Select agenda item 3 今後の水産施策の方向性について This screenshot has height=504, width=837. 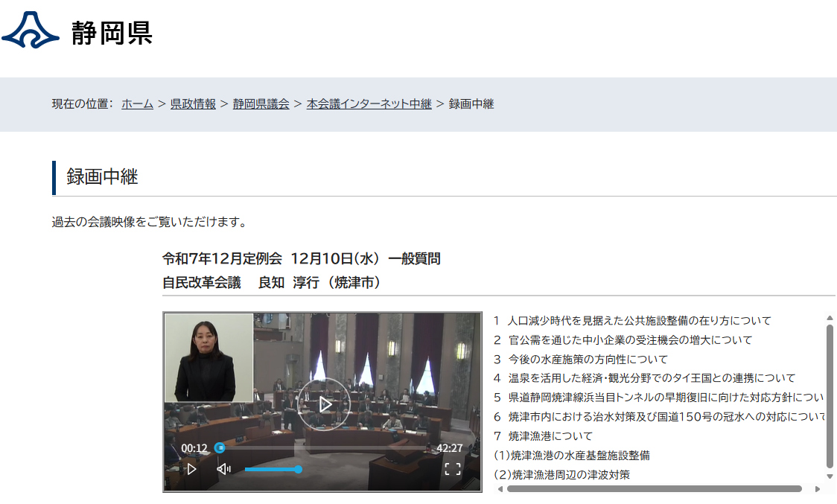pyautogui.click(x=588, y=359)
